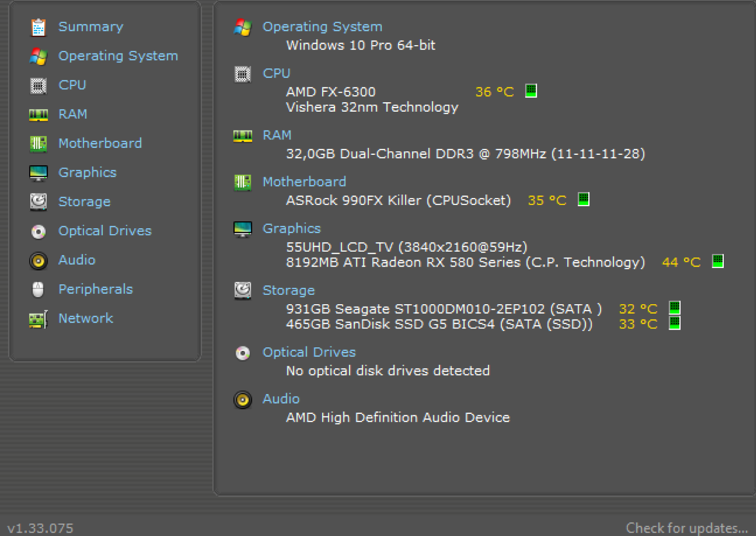Click the Network card icon in sidebar
The width and height of the screenshot is (756, 536).
38,319
